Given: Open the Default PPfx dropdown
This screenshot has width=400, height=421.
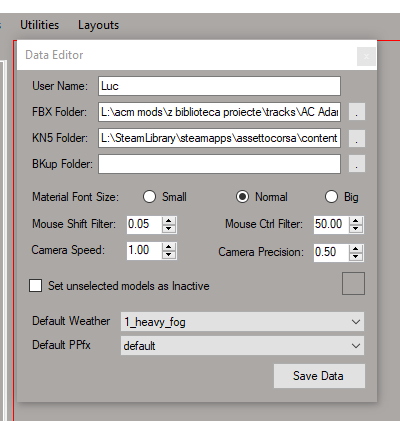Looking at the screenshot, I should click(242, 346).
